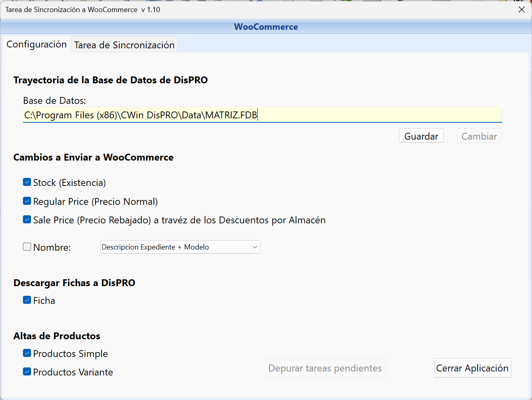Toggle the "Sale Price (Precio Rebajado)" checkbox
The image size is (532, 400).
[27, 219]
